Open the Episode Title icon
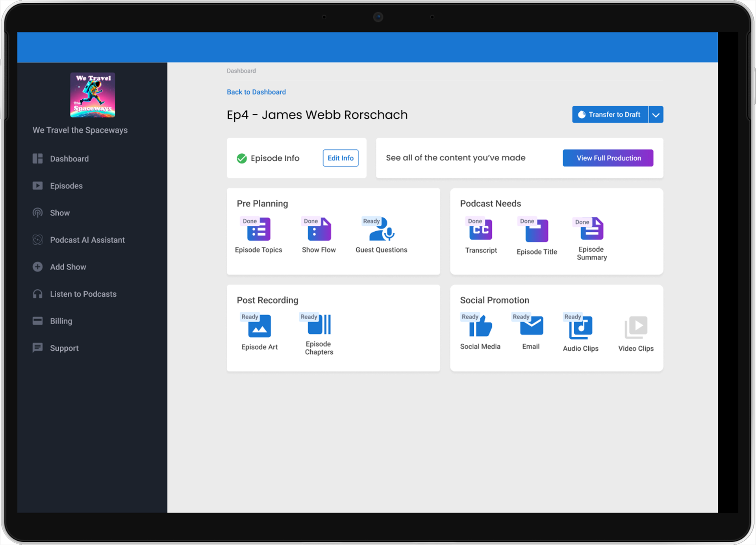Screen dimensions: 756x545 pyautogui.click(x=537, y=231)
